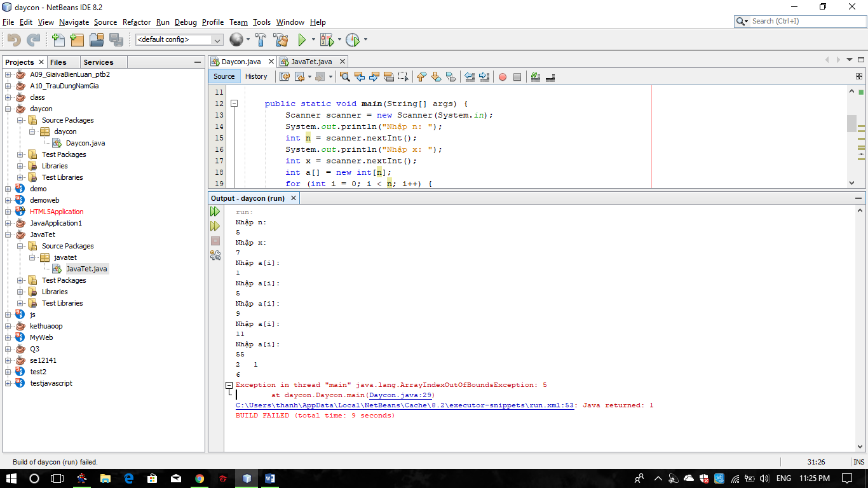The width and height of the screenshot is (868, 488).
Task: Re-run with the green double-arrow in Output
Action: 215,212
